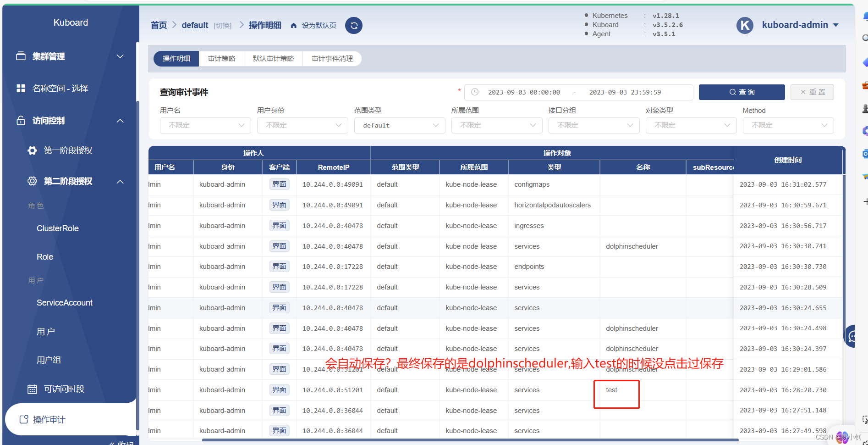This screenshot has width=868, height=445.
Task: Click the table horizontal scrollbar
Action: (470, 440)
